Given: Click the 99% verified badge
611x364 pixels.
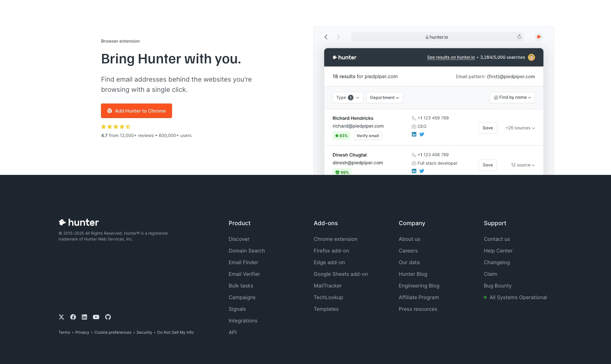Looking at the screenshot, I should pos(342,172).
